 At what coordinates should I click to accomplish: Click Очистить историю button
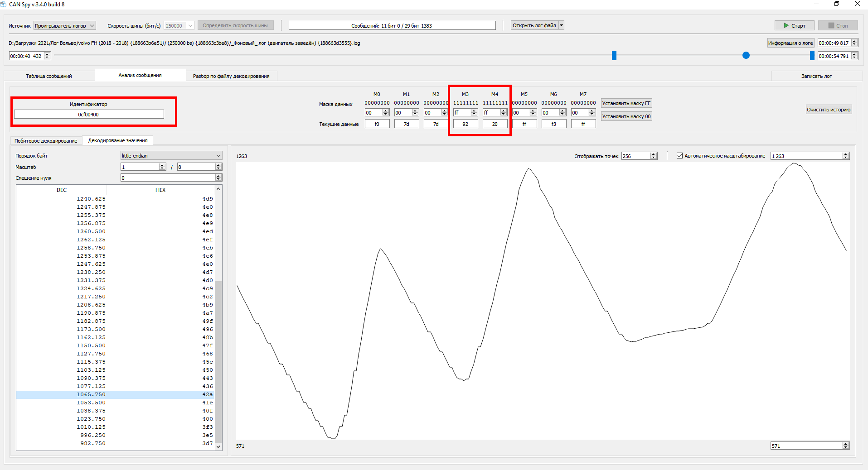tap(829, 110)
